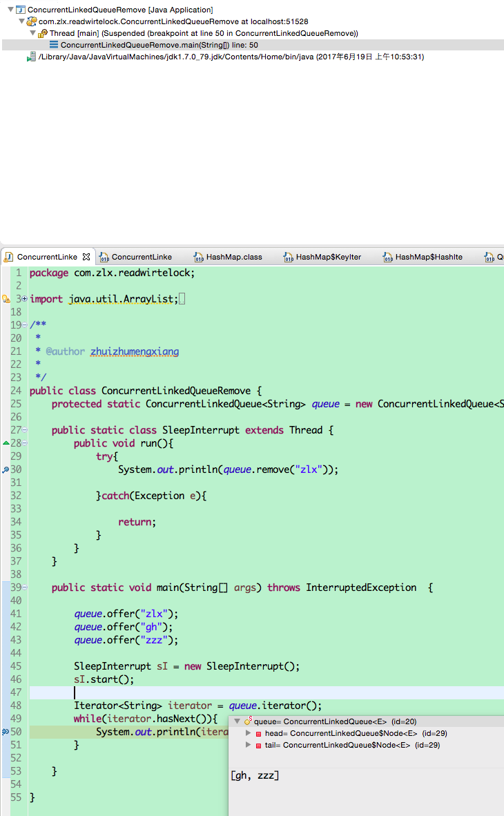Screen dimensions: 504x816
Task: Collapse the Javadoc comment at line 19
Action: pos(24,324)
